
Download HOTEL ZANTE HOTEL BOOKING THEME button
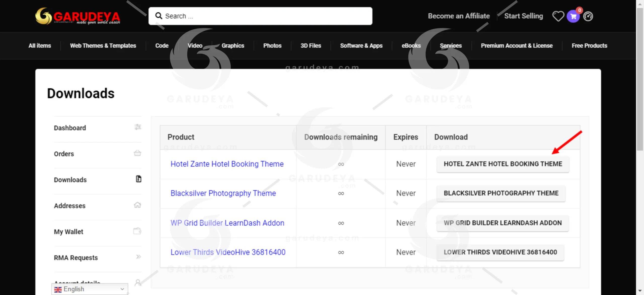[x=503, y=164]
